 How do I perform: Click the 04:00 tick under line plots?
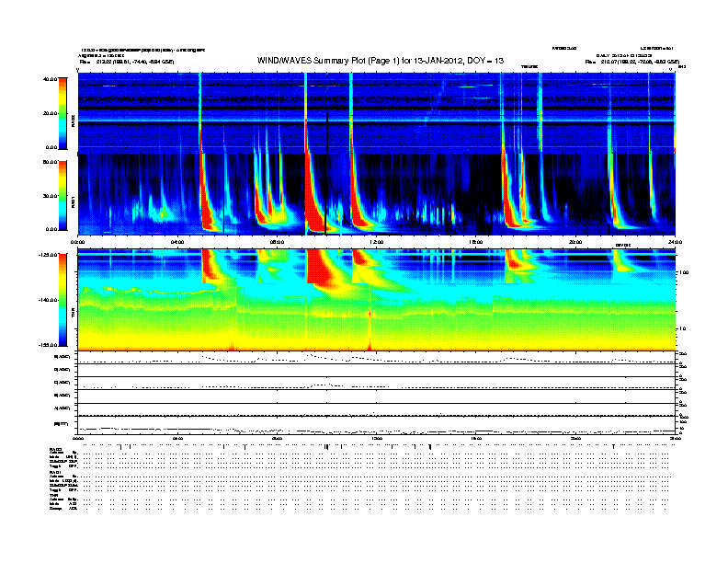pyautogui.click(x=177, y=439)
